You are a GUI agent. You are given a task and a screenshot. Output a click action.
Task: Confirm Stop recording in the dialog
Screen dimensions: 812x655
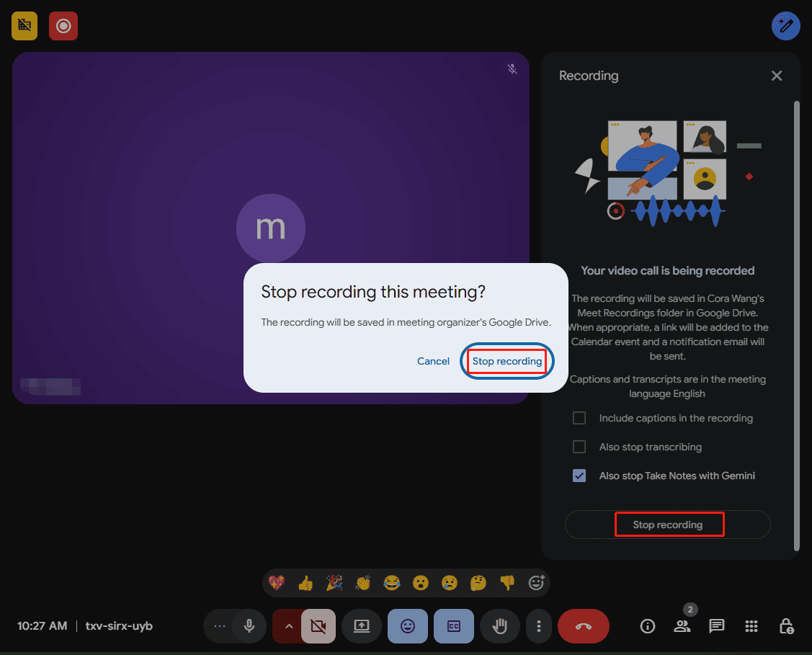[x=507, y=361]
